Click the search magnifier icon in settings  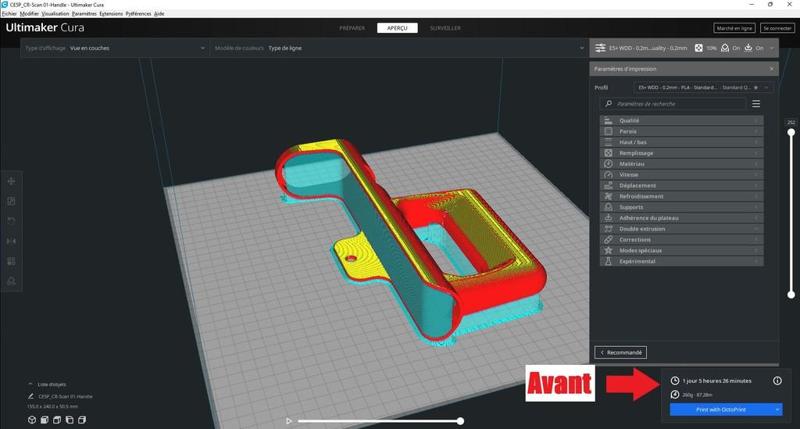608,104
